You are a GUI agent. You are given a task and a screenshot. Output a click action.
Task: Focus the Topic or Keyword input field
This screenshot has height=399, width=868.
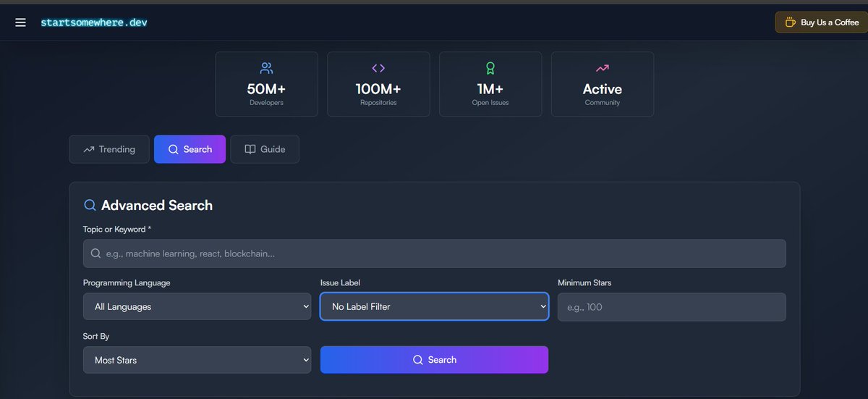point(435,253)
